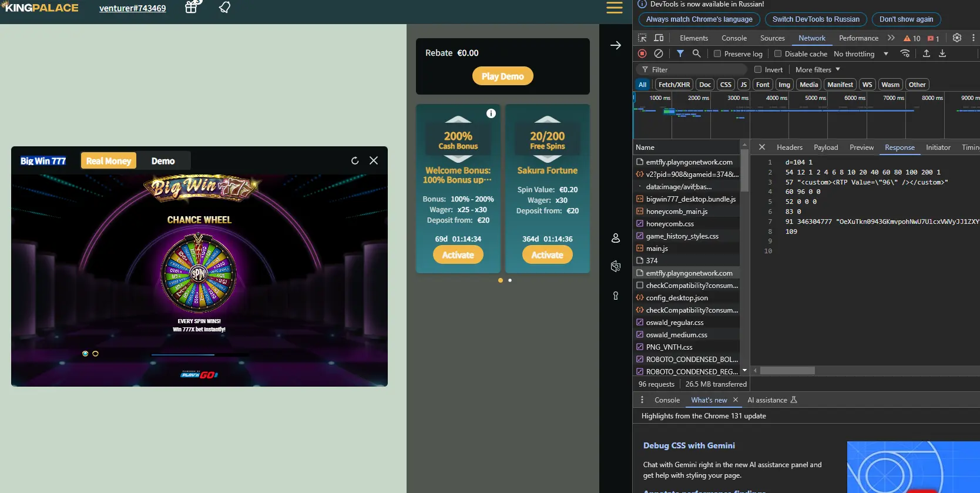The width and height of the screenshot is (980, 493).
Task: Click the game loading progress bar
Action: click(x=200, y=355)
